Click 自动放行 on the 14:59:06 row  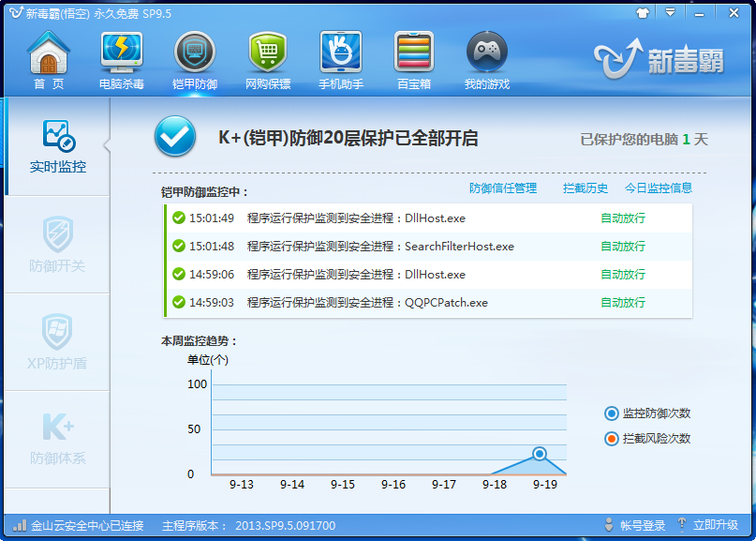[x=623, y=274]
